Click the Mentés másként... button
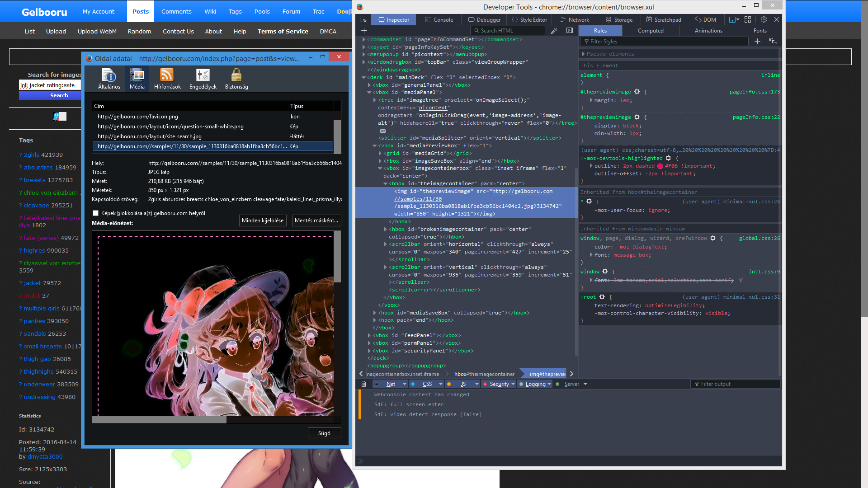868x488 pixels. tap(316, 221)
